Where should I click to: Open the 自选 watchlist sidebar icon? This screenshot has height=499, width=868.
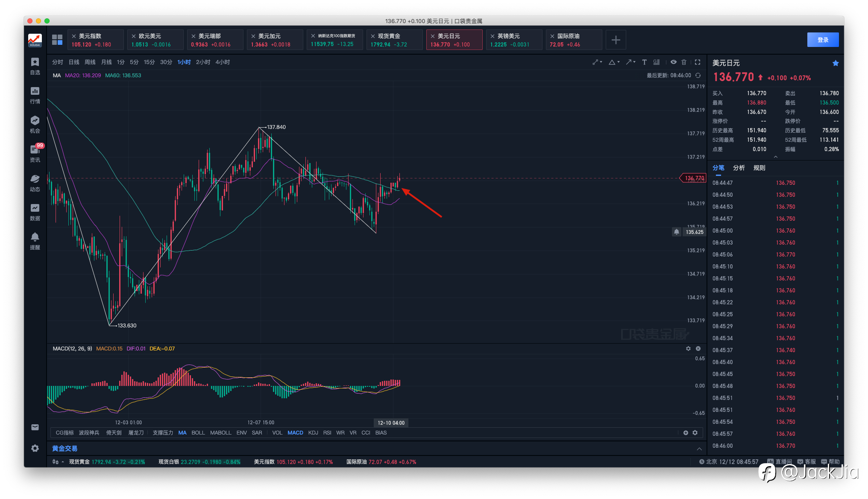coord(35,66)
